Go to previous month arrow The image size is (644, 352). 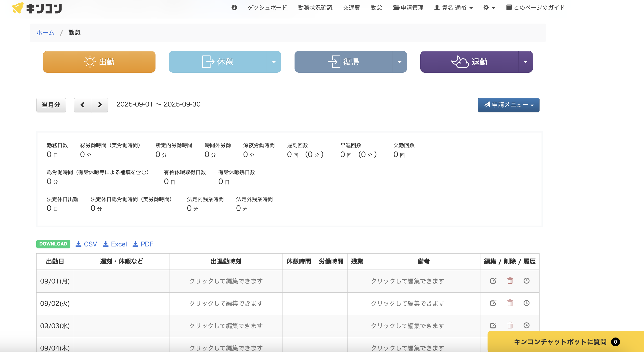pyautogui.click(x=82, y=105)
